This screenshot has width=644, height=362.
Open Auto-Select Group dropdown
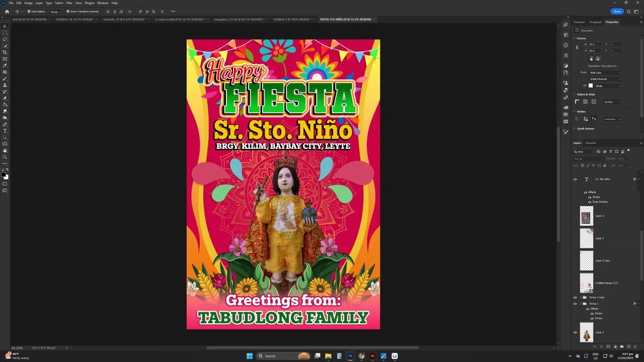click(54, 12)
